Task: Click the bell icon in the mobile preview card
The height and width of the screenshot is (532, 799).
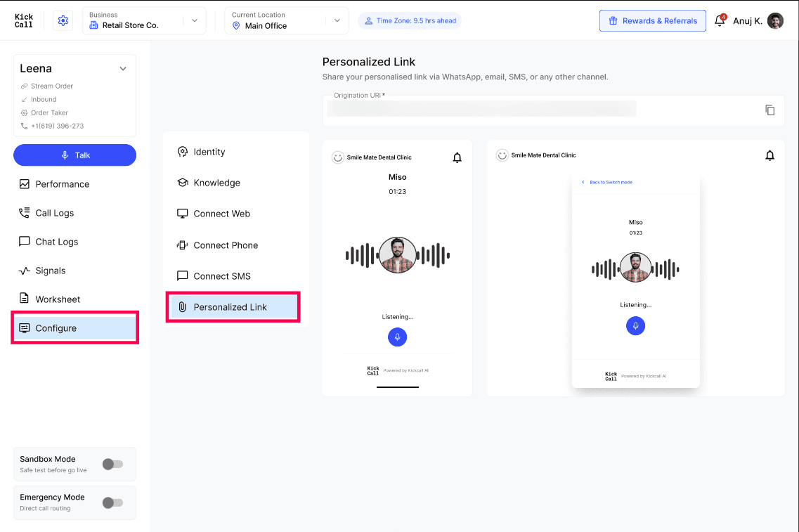Action: click(x=457, y=157)
